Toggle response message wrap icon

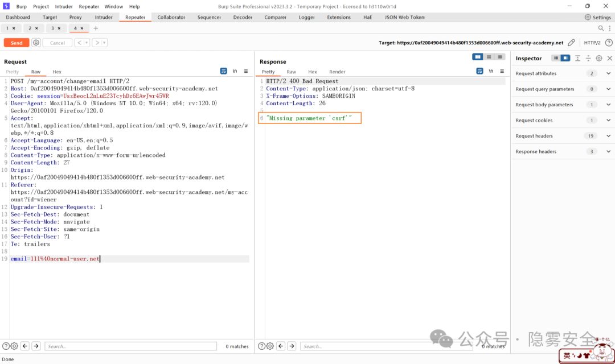click(x=479, y=71)
